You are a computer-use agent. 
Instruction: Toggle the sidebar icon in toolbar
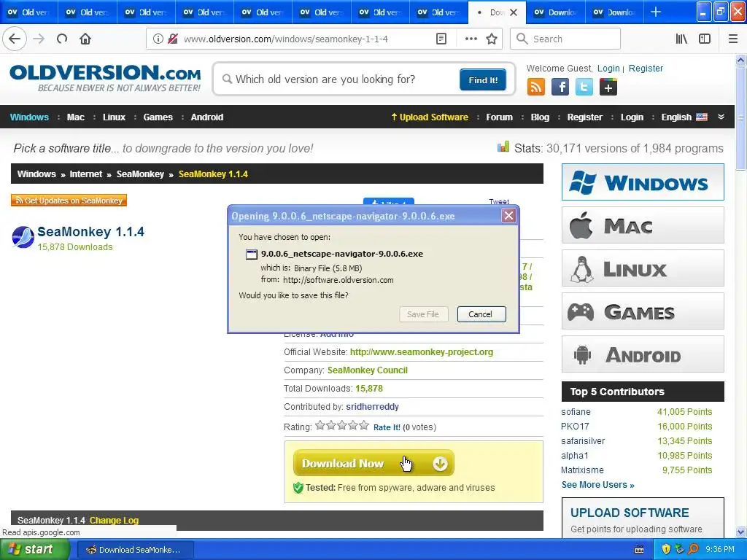click(705, 39)
